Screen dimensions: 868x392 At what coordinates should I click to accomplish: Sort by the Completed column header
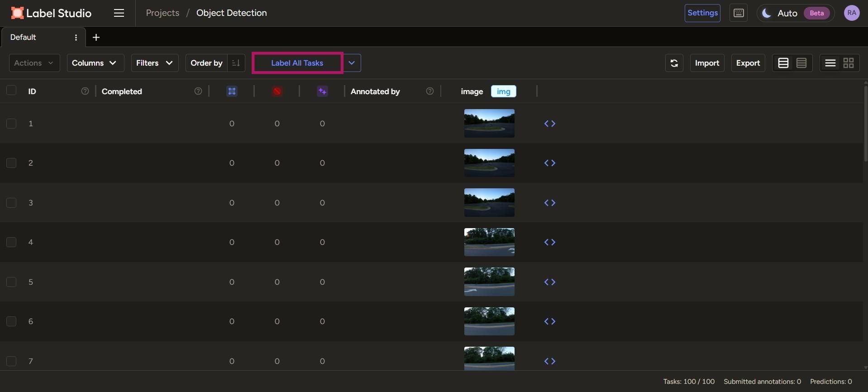pos(122,91)
